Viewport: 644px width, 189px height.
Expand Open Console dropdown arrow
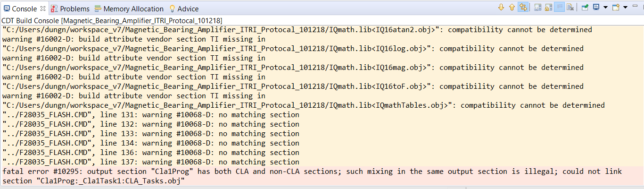(625, 7)
